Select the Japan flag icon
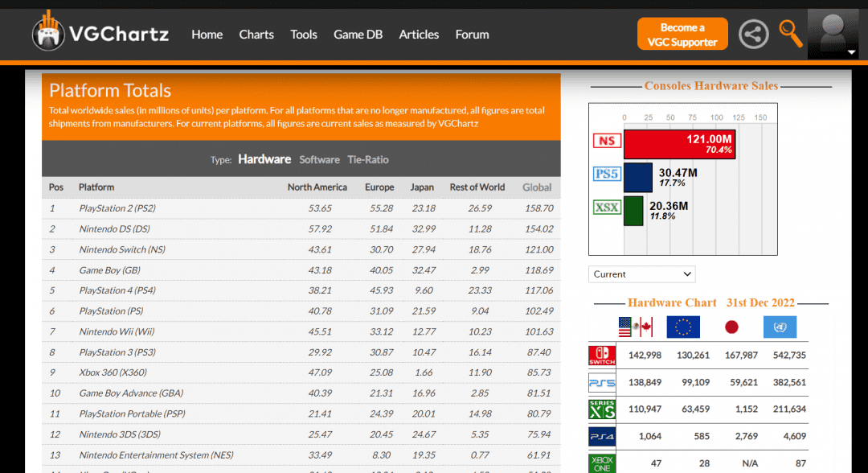The image size is (868, 473). click(x=731, y=327)
